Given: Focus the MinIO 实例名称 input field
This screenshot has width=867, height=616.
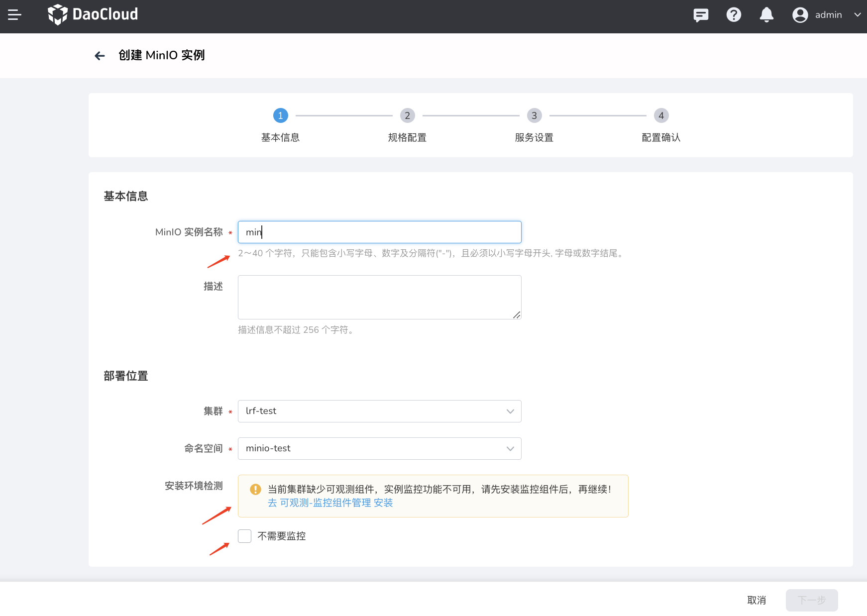Looking at the screenshot, I should coord(380,232).
